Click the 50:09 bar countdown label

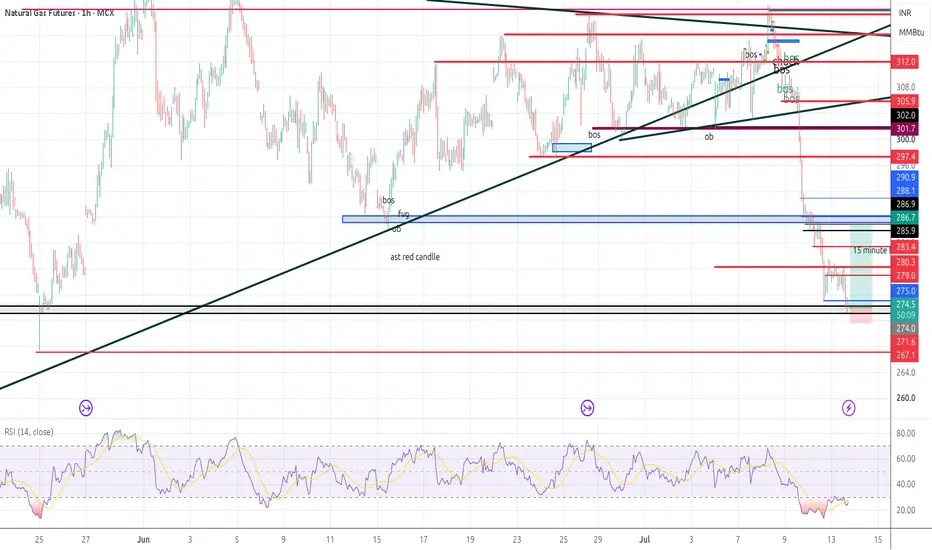tap(905, 315)
